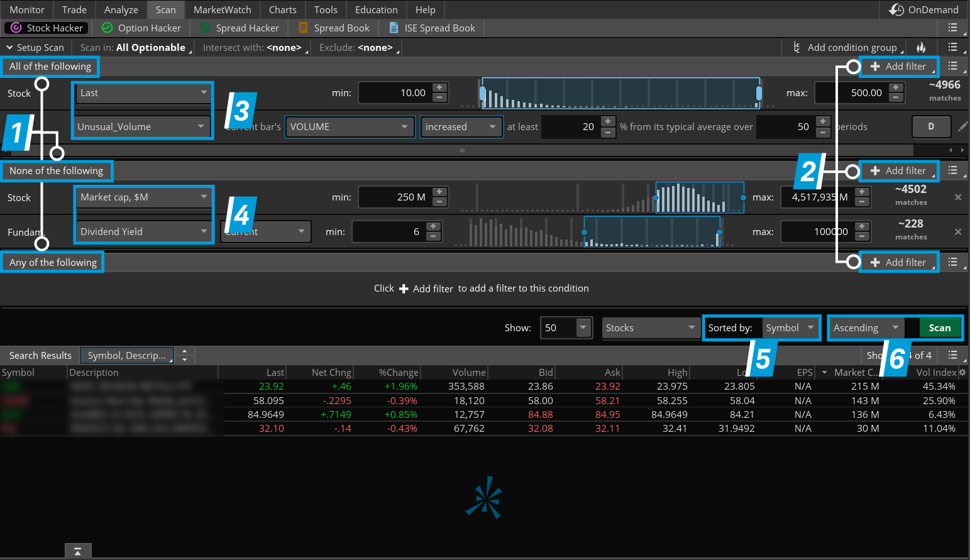Click the condition-group tree icon beside Add condition group
The height and width of the screenshot is (560, 970).
[x=796, y=47]
